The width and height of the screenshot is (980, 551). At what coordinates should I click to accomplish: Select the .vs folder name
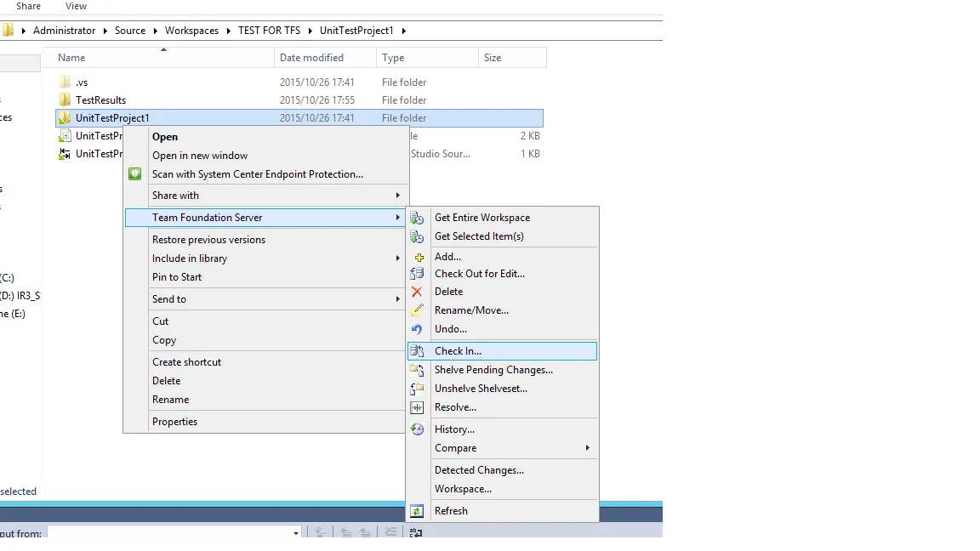click(x=82, y=82)
